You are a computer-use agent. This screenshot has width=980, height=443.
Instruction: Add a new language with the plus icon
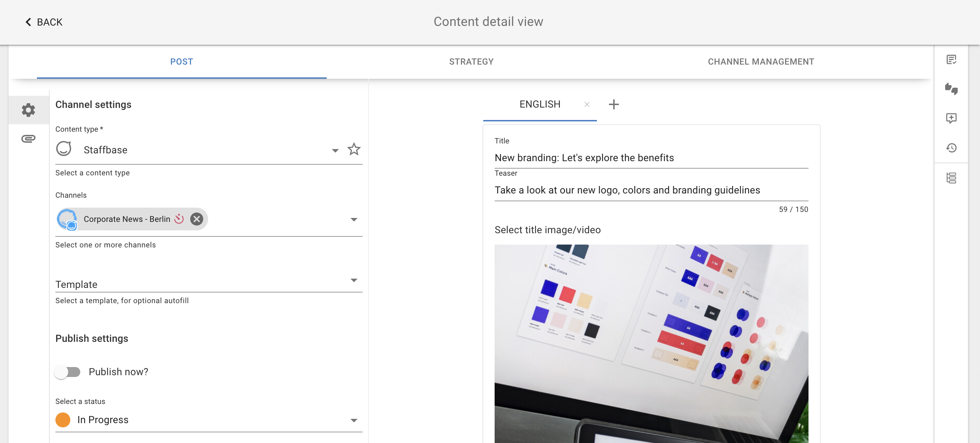[x=614, y=104]
